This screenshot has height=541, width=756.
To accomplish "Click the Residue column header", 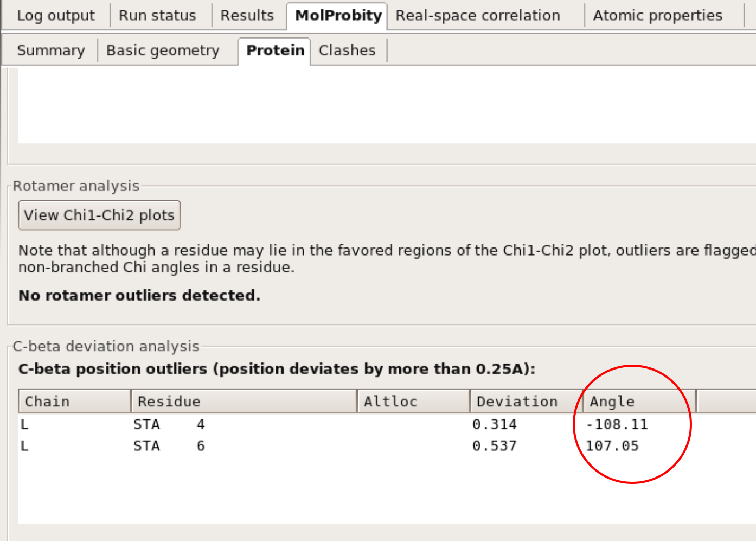I will [x=244, y=402].
